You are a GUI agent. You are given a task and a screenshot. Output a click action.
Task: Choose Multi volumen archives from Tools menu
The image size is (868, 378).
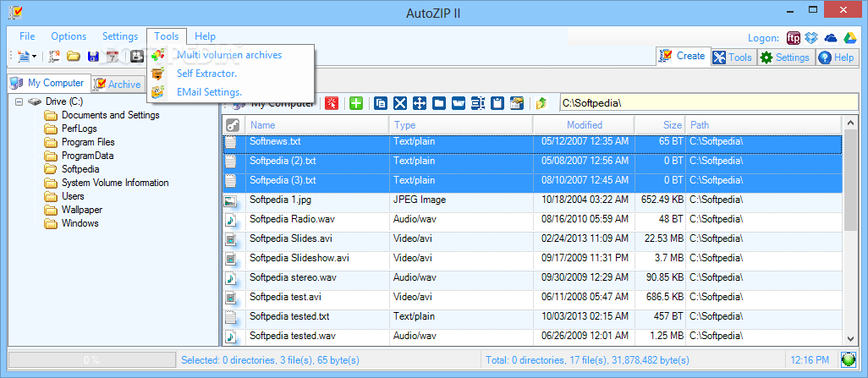pos(230,55)
